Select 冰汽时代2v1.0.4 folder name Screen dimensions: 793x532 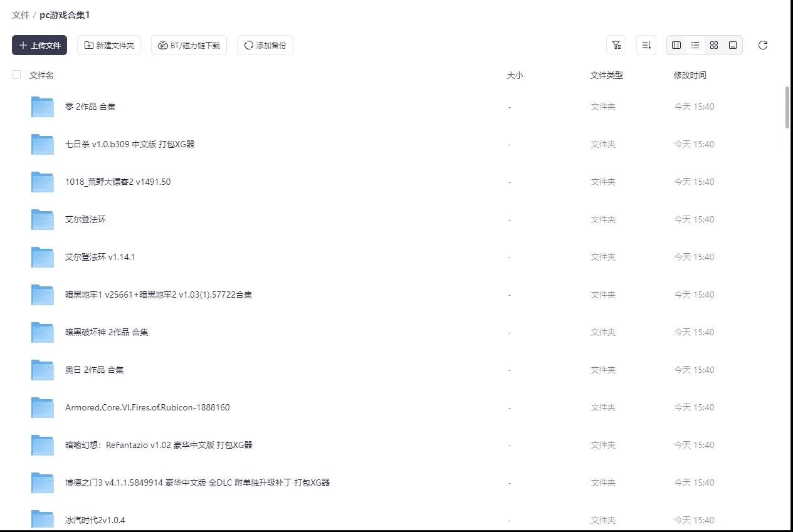95,520
